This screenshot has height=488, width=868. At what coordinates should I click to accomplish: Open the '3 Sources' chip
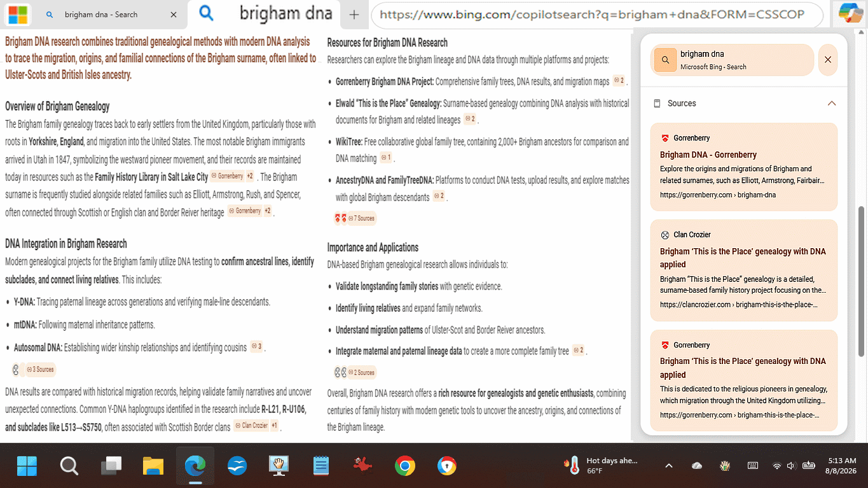click(x=41, y=369)
